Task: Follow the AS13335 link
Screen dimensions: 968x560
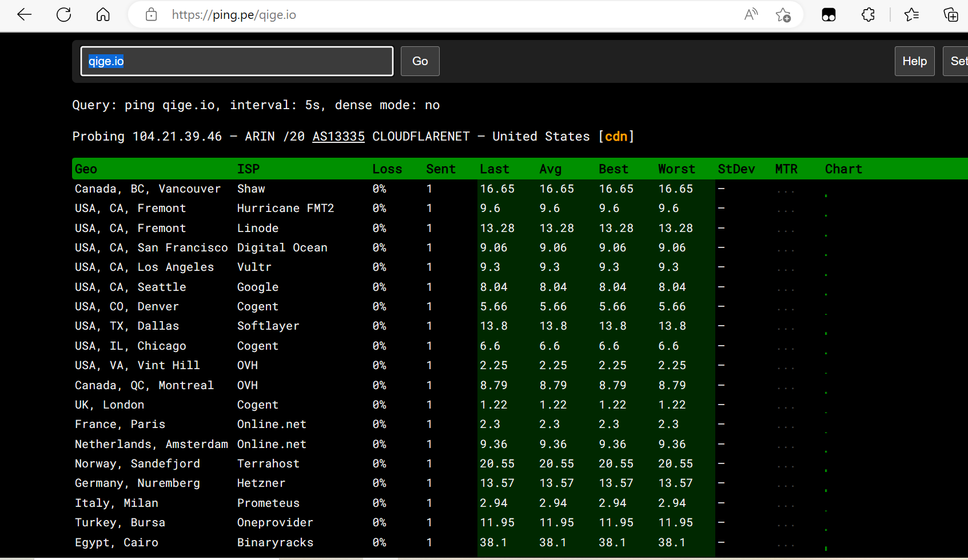Action: [338, 137]
